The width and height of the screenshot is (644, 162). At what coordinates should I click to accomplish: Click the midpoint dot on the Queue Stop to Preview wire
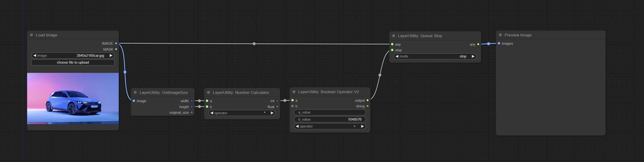488,44
